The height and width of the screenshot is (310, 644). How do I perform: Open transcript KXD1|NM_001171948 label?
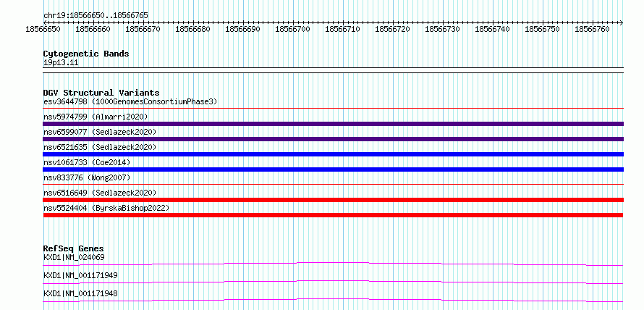[x=80, y=293]
